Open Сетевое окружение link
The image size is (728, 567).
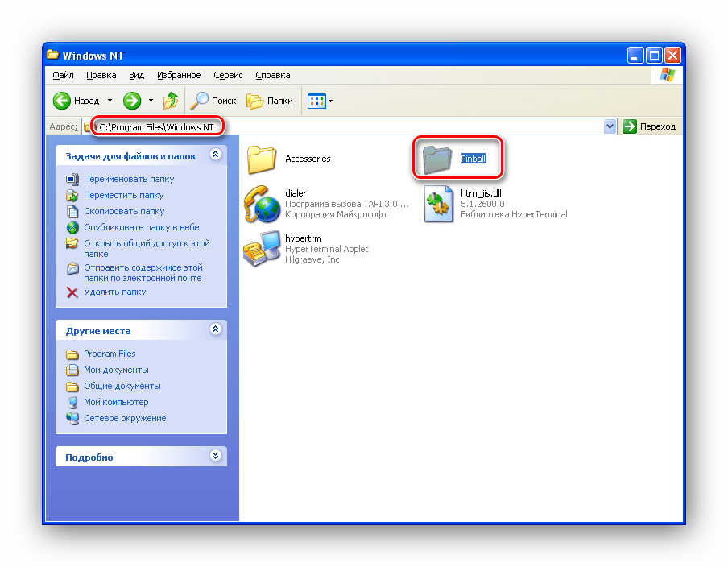pyautogui.click(x=125, y=418)
